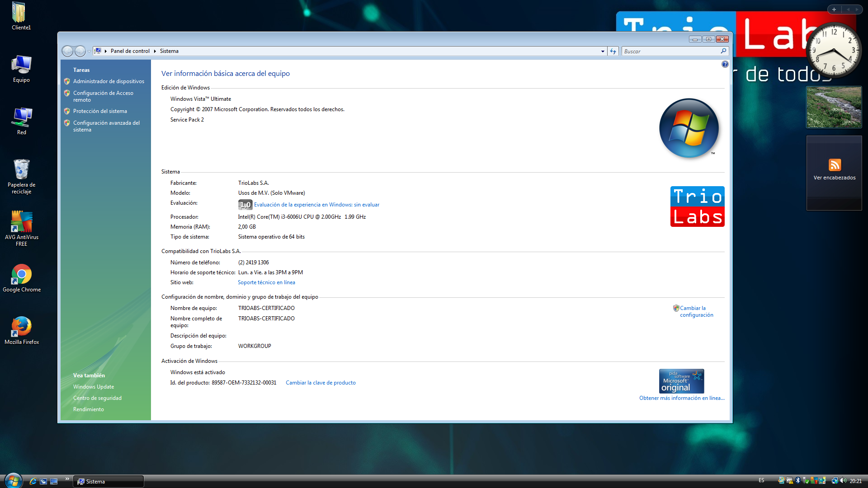The height and width of the screenshot is (488, 868).
Task: Open Configuración avanzada del sistema
Action: click(x=106, y=126)
